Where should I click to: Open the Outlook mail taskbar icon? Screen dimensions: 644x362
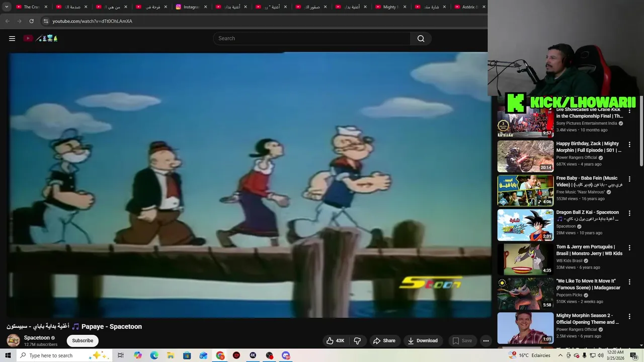coord(203,355)
